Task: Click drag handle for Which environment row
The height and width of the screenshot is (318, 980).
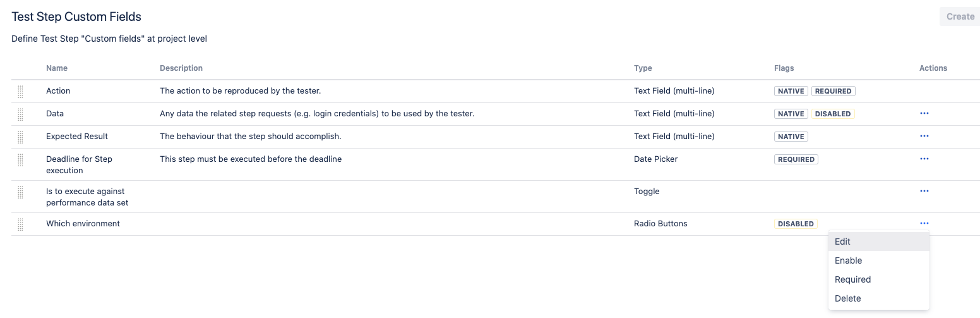Action: pos(20,224)
